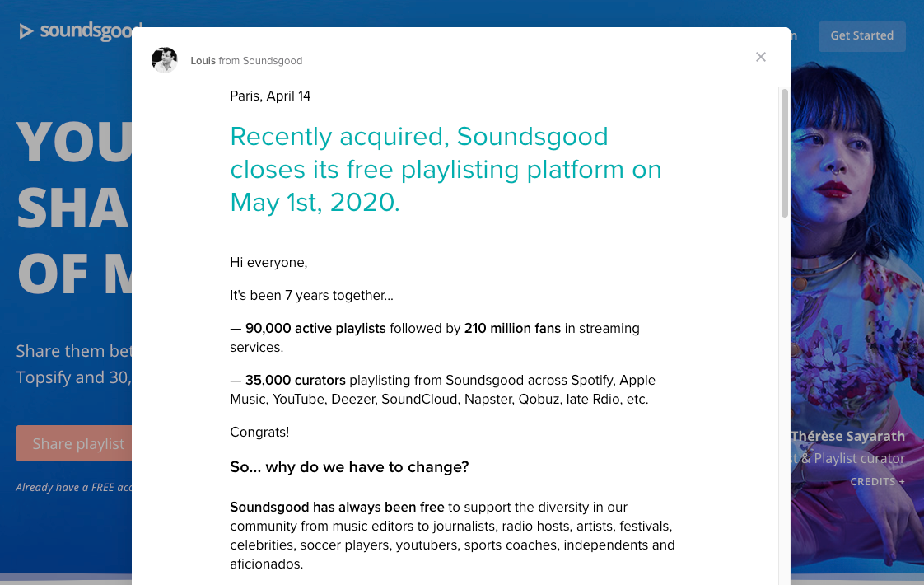This screenshot has height=585, width=924.
Task: Click the 'Congrats!' line
Action: click(x=259, y=433)
